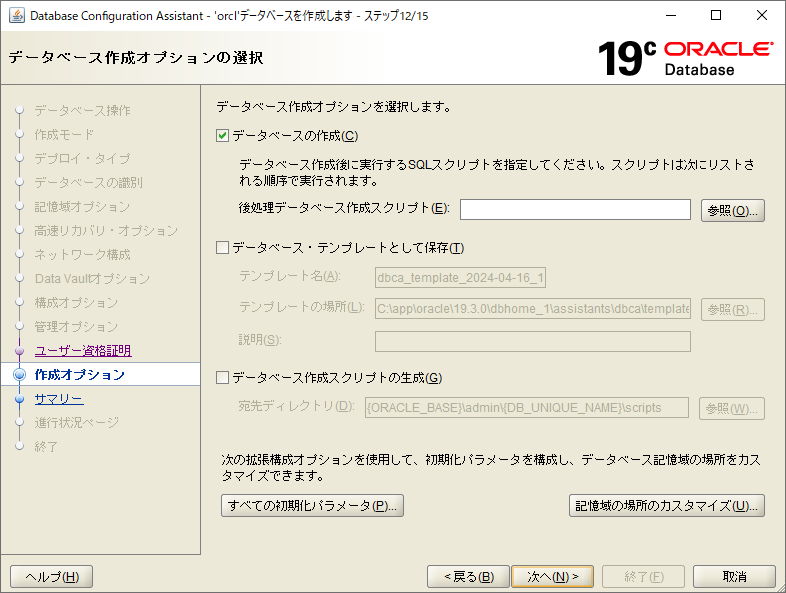Click the ヘルプ(H) button
Image resolution: width=786 pixels, height=593 pixels.
52,576
